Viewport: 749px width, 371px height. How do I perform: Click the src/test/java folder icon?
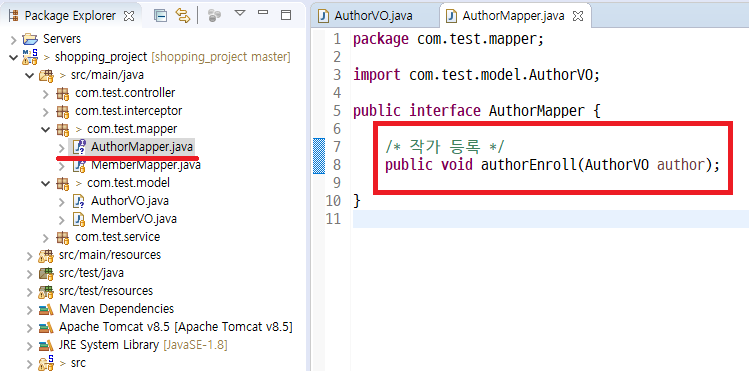[46, 273]
